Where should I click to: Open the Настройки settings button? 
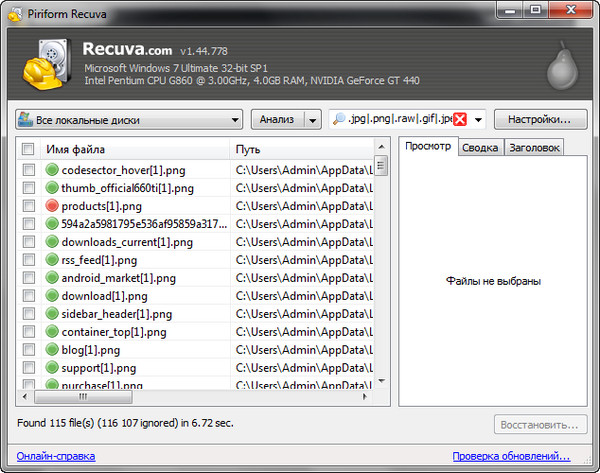[x=539, y=120]
